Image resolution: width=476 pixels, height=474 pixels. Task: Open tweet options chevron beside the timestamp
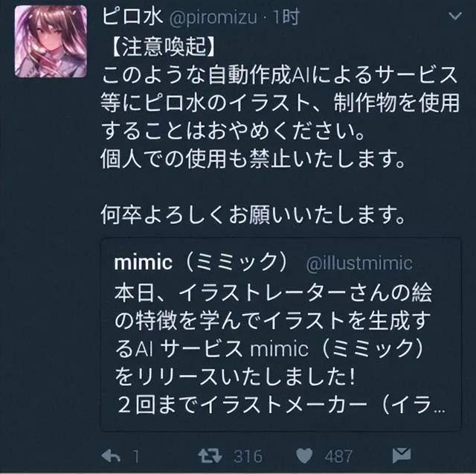point(455,16)
